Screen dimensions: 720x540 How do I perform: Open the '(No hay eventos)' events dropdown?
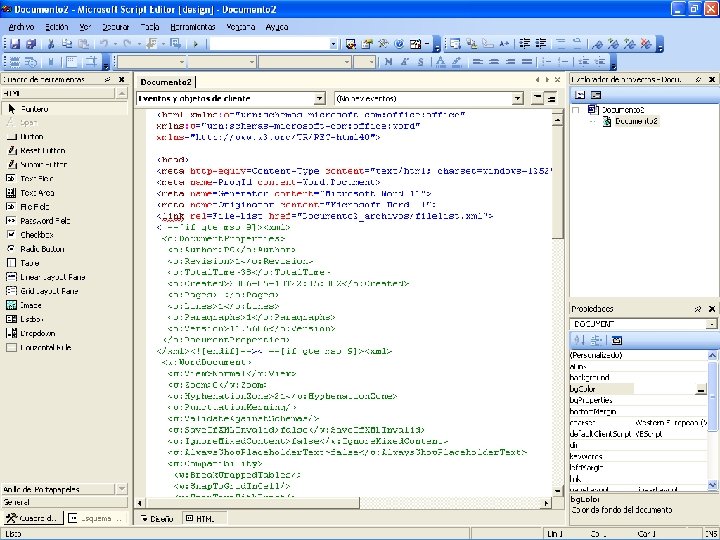[x=519, y=98]
